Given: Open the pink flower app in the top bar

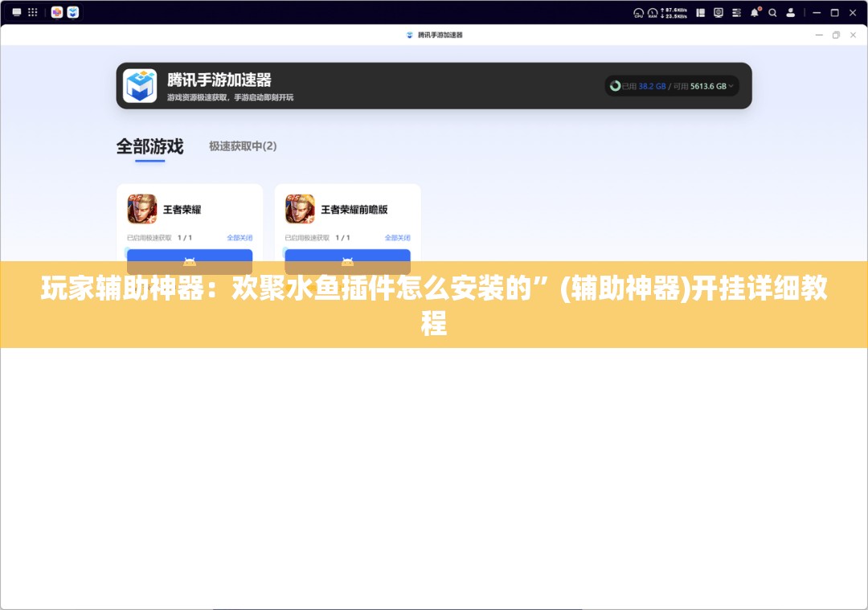Looking at the screenshot, I should (57, 12).
